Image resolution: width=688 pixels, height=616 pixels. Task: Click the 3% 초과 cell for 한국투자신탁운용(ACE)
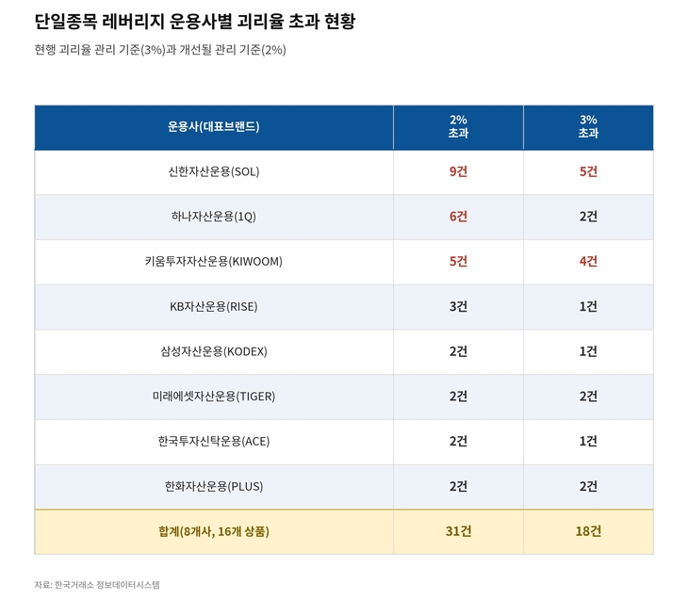point(588,442)
